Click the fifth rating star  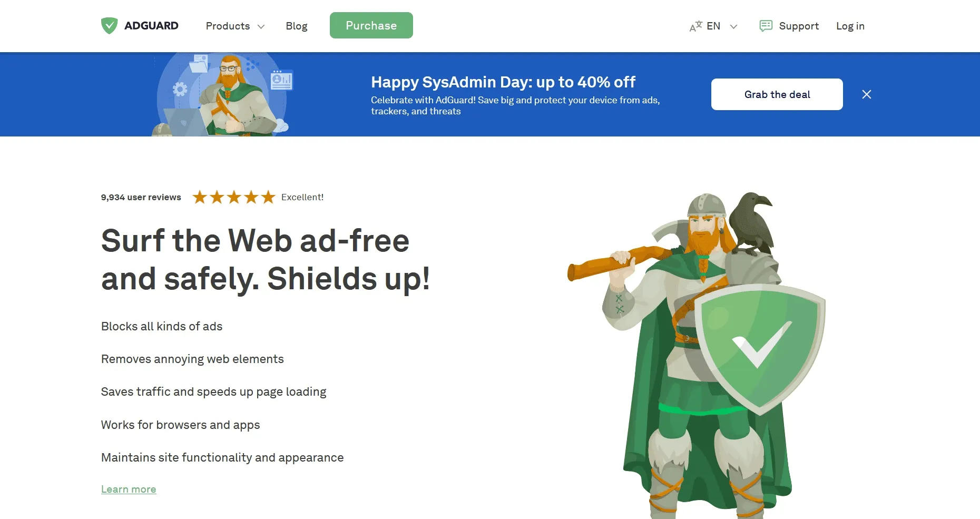coord(268,197)
